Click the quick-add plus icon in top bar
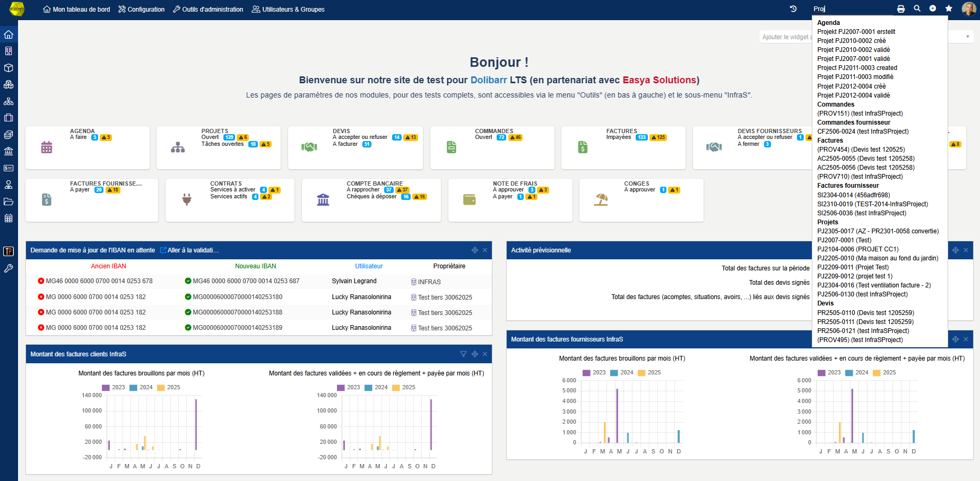Screen dimensions: 980x481 click(x=933, y=8)
